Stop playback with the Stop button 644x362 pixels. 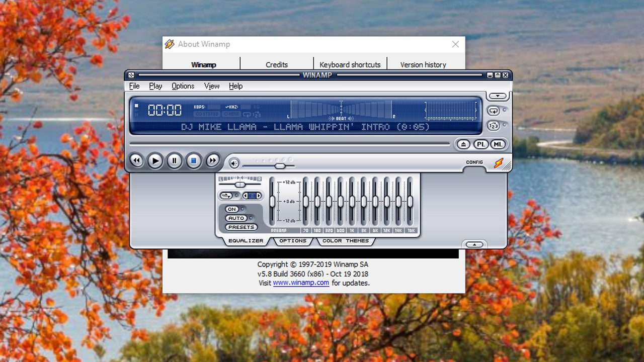193,160
